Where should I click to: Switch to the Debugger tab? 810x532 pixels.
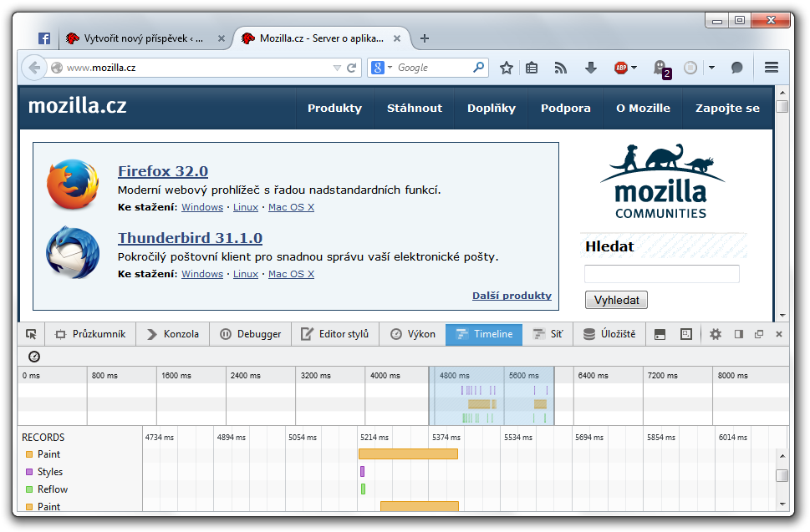coord(251,334)
